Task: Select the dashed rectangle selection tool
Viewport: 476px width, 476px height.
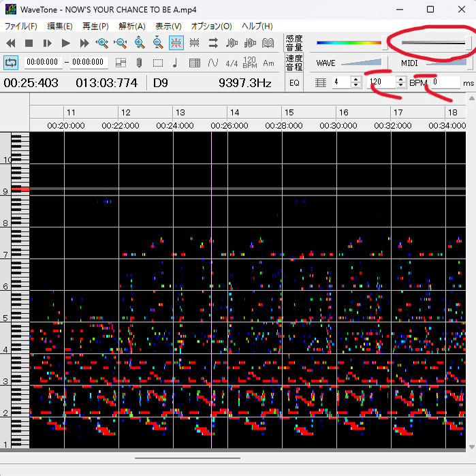Action: point(158,63)
